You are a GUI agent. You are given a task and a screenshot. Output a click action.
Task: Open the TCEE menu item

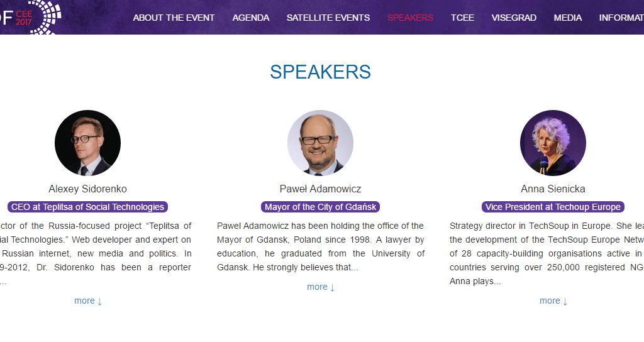click(462, 18)
